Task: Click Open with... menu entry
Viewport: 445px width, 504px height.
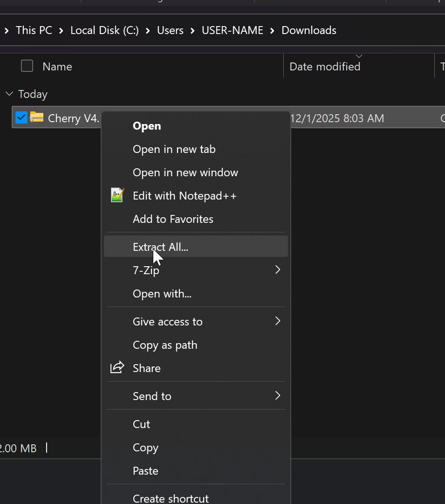Action: [x=162, y=294]
